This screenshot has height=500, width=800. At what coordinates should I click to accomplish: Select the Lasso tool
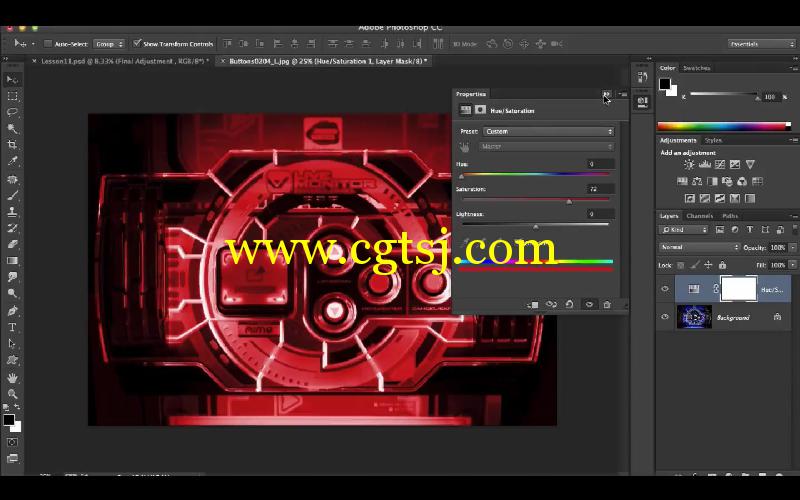coord(12,112)
